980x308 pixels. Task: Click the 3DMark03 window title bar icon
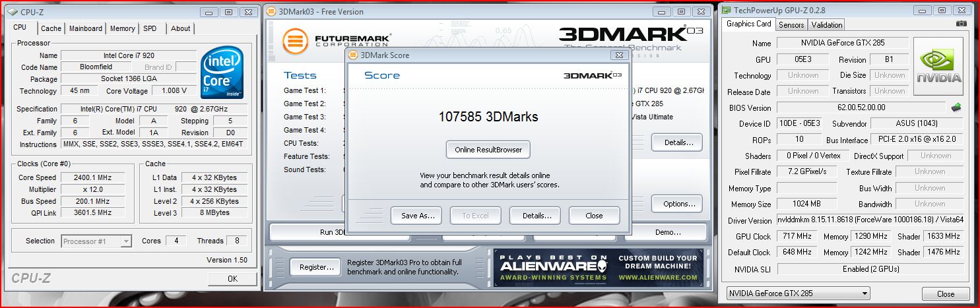click(273, 12)
